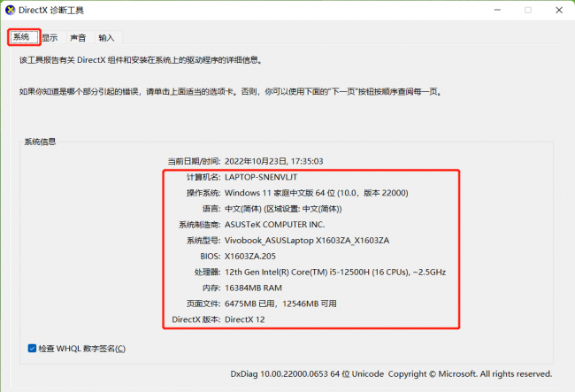Click the language value 中文(简体)
The width and height of the screenshot is (575, 392).
[x=283, y=209]
